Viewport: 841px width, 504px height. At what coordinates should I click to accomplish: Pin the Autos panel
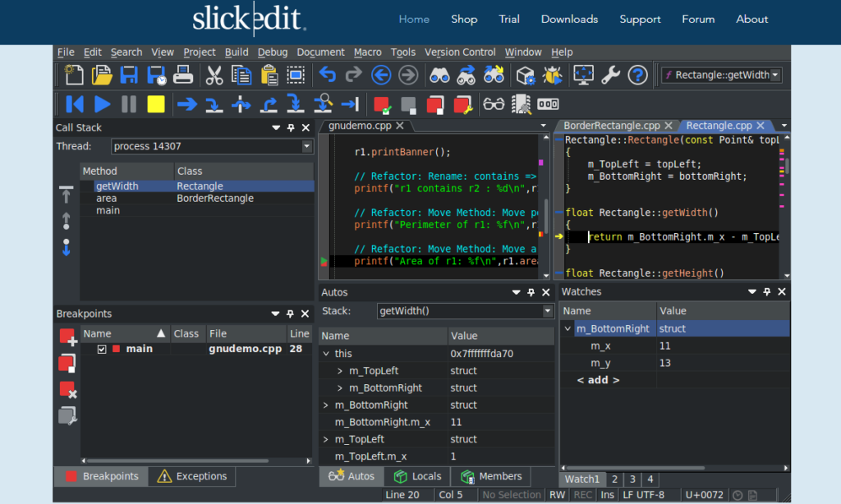(531, 292)
